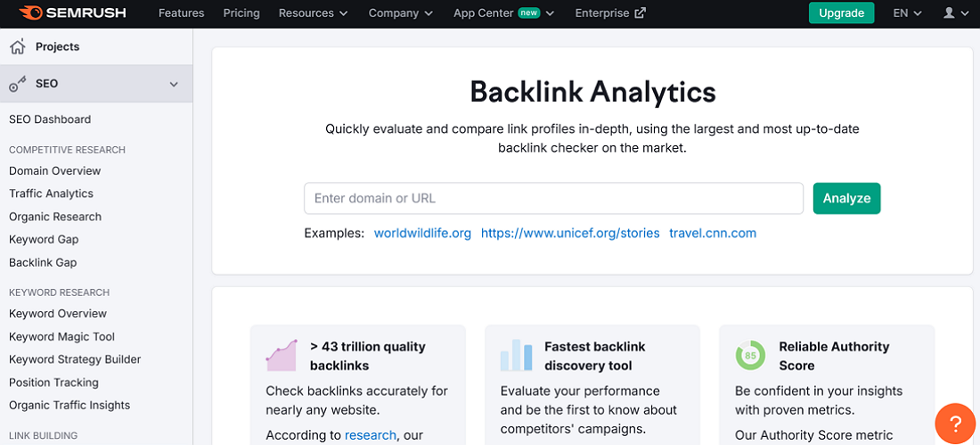The image size is (980, 445).
Task: Go to Position Tracking
Action: [x=53, y=383]
